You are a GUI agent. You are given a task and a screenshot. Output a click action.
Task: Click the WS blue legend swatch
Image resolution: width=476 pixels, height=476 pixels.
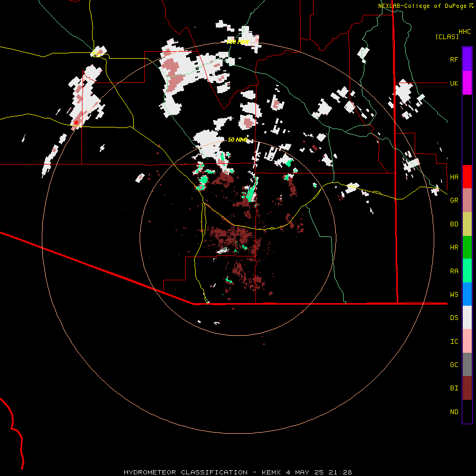click(x=467, y=294)
